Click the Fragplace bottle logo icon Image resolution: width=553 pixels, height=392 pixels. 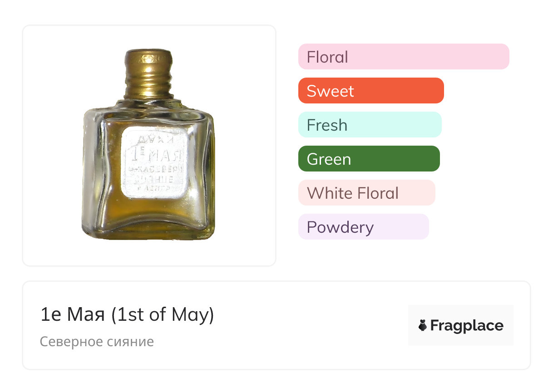tap(423, 325)
